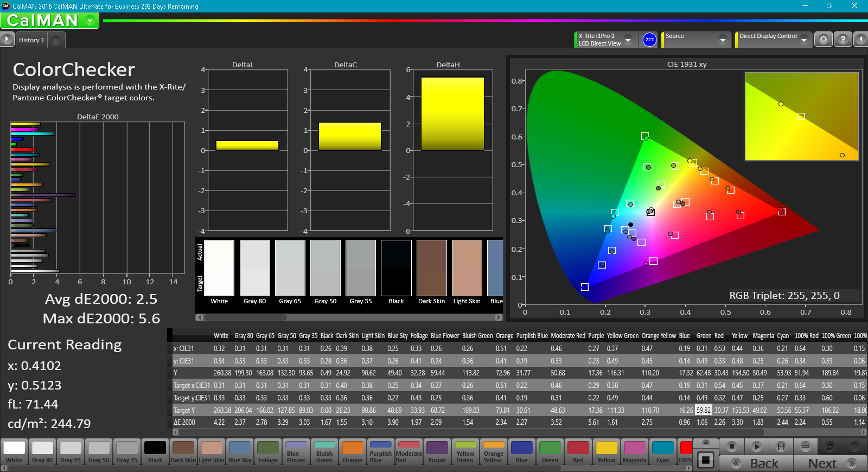Click the Dark Skin comparison swatch
The image size is (868, 472).
(432, 268)
